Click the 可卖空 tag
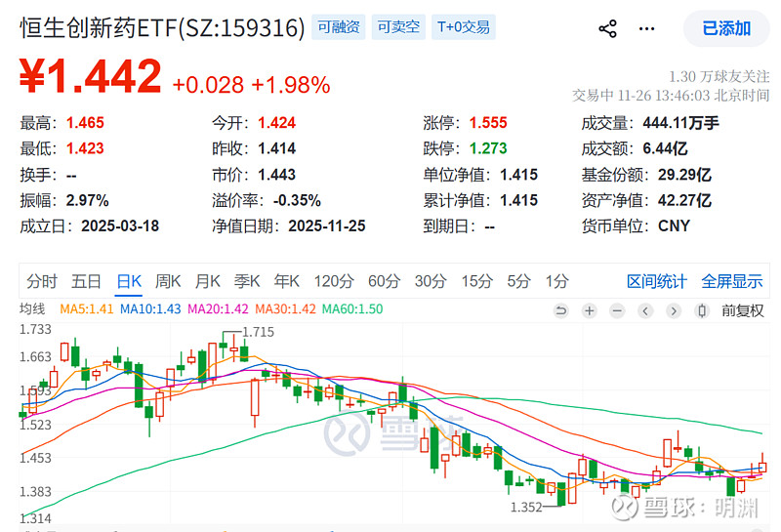 (x=398, y=27)
